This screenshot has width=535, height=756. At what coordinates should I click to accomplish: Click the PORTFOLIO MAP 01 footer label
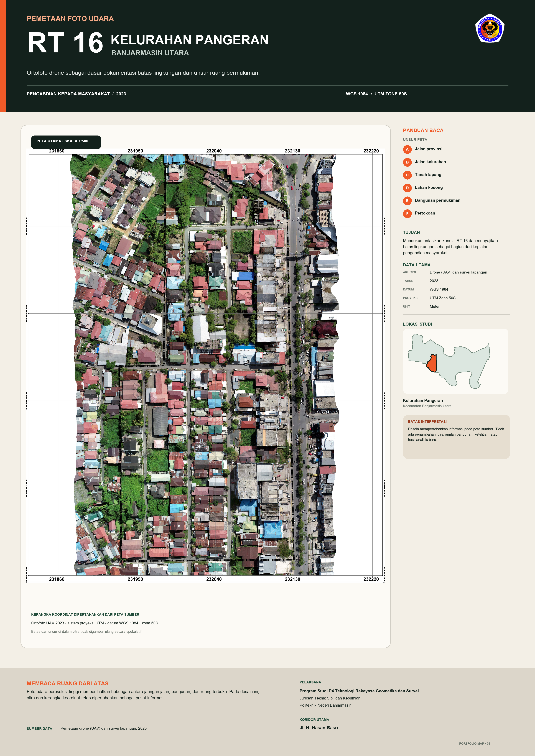coord(474,744)
